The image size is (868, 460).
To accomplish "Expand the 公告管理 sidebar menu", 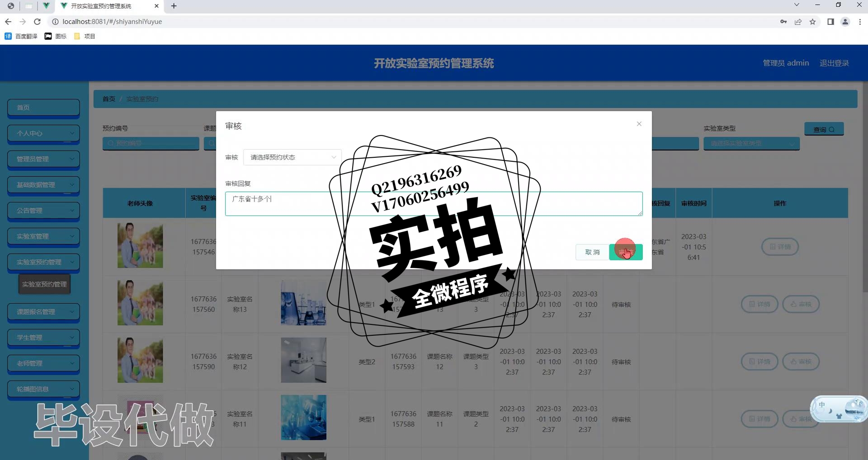I will pos(43,211).
